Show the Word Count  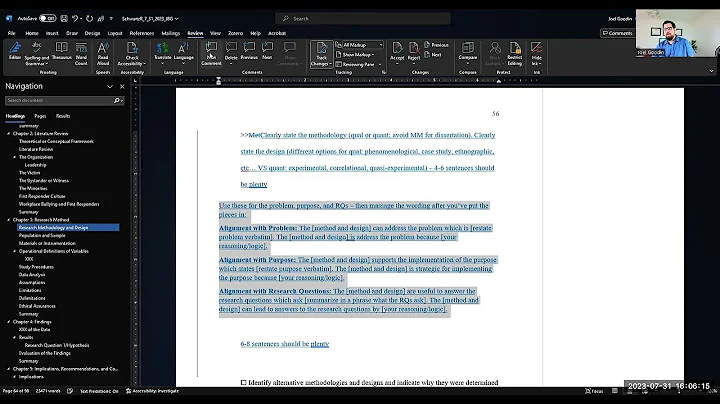81,53
